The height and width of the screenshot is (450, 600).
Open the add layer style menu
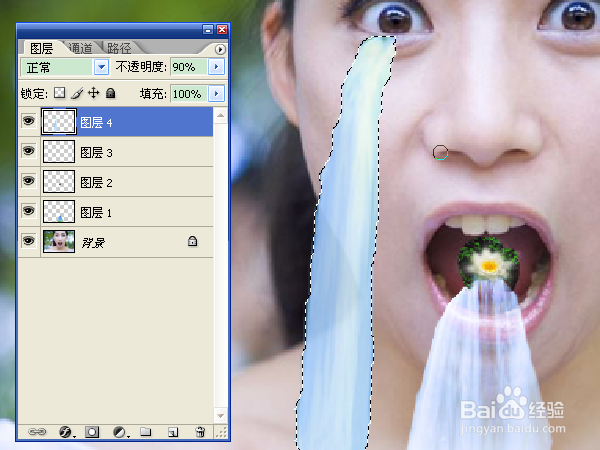pos(66,432)
